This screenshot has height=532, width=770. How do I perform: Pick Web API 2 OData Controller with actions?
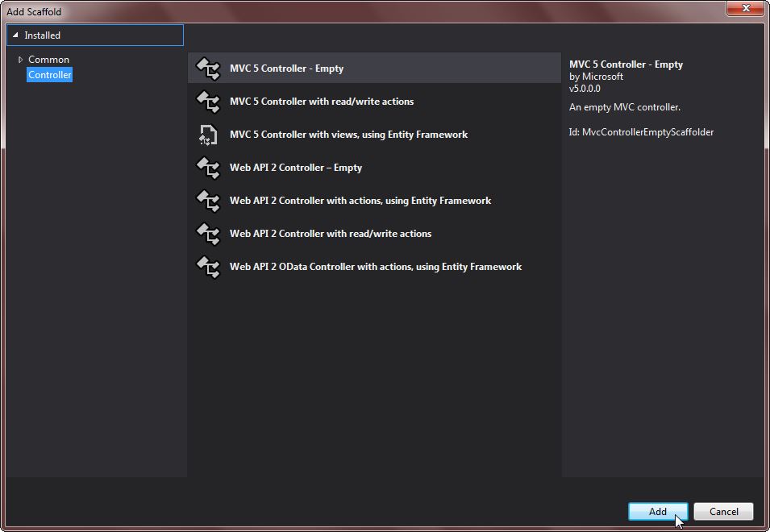coord(375,267)
